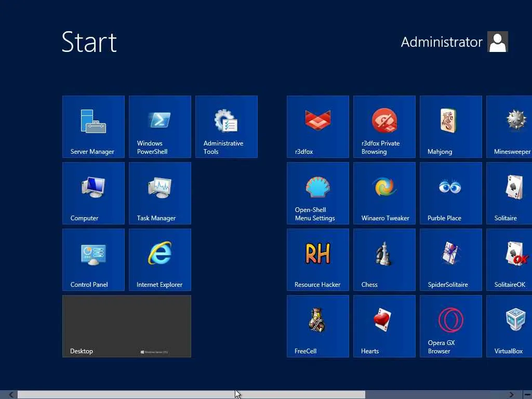Open Control Panel tile
532x399 pixels.
94,260
